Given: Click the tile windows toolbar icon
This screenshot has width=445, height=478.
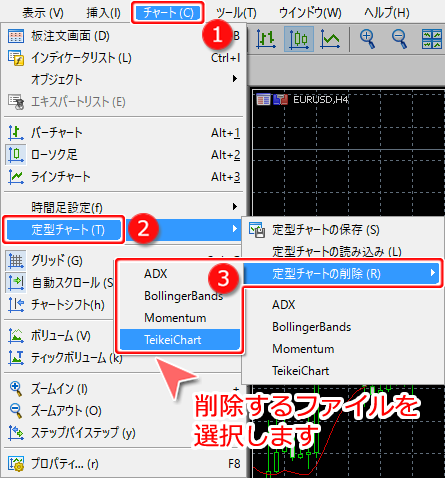Looking at the screenshot, I should [432, 39].
